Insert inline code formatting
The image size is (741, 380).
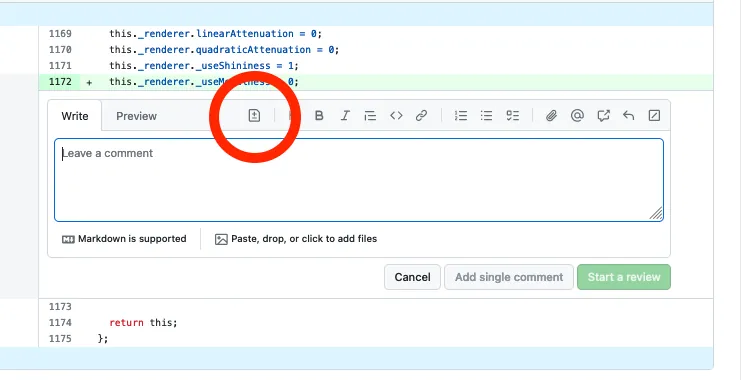click(396, 115)
